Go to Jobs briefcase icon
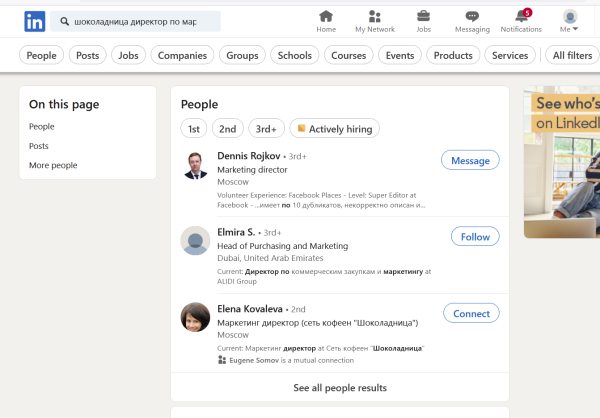The image size is (600, 418). [x=423, y=16]
